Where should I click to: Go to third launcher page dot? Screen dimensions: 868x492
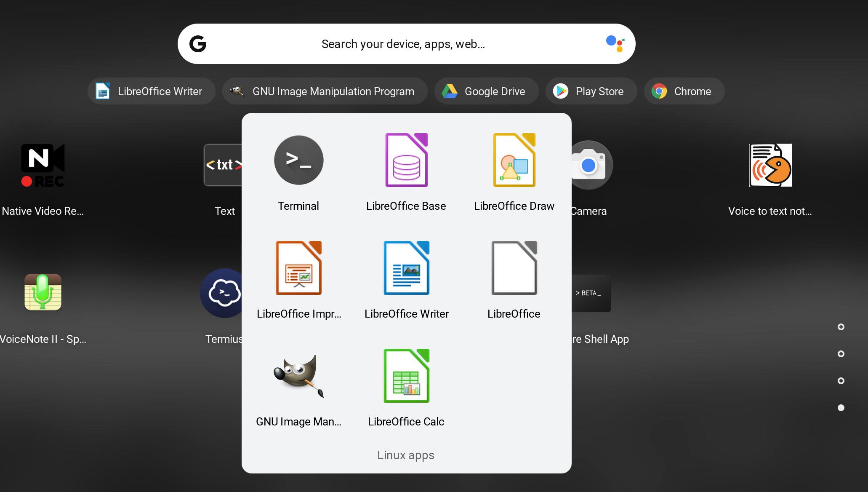click(841, 381)
